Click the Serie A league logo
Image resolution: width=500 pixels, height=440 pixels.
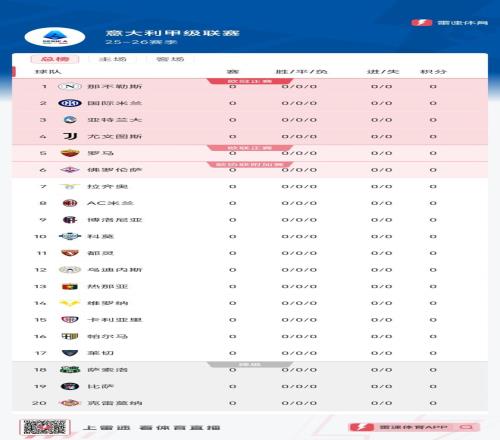coord(55,37)
